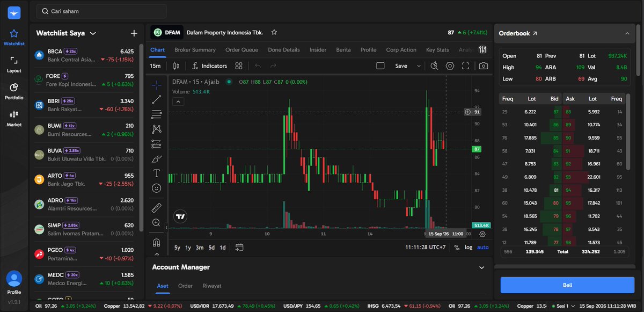The image size is (644, 312).
Task: Switch to Done Details tab
Action: click(x=284, y=50)
